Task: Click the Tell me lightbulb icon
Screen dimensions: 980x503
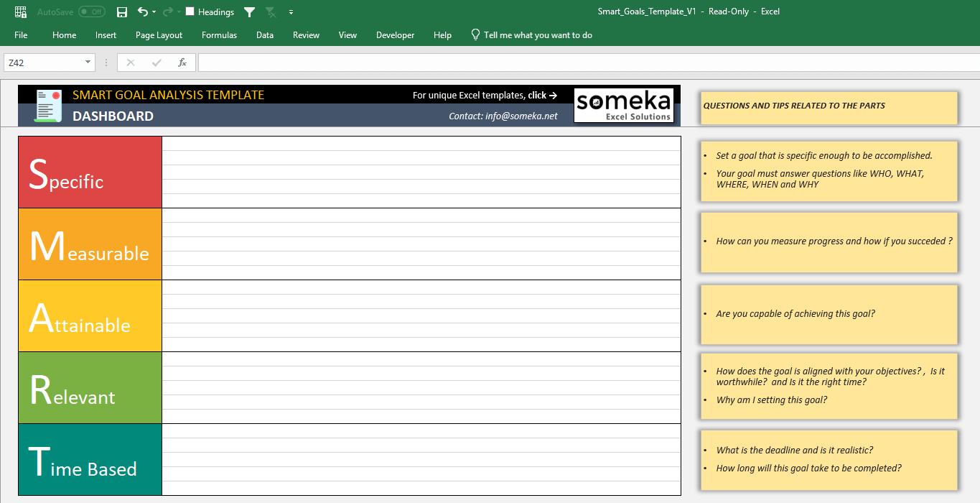Action: [474, 34]
